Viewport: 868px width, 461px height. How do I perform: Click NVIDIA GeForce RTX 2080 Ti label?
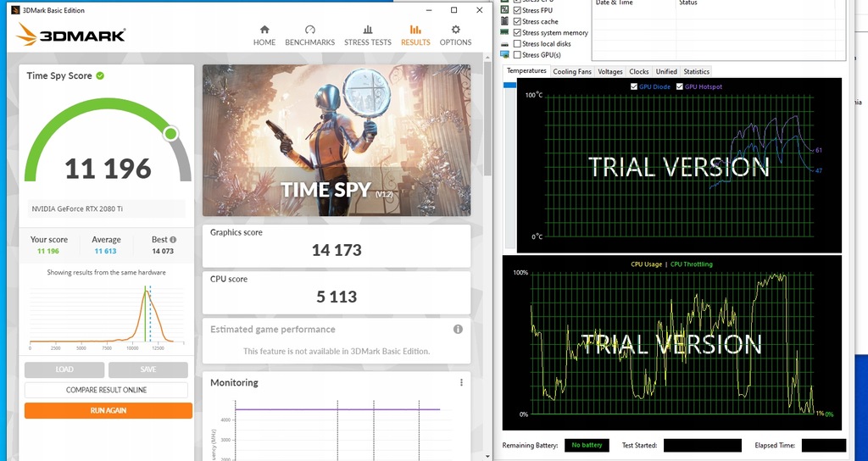click(77, 208)
